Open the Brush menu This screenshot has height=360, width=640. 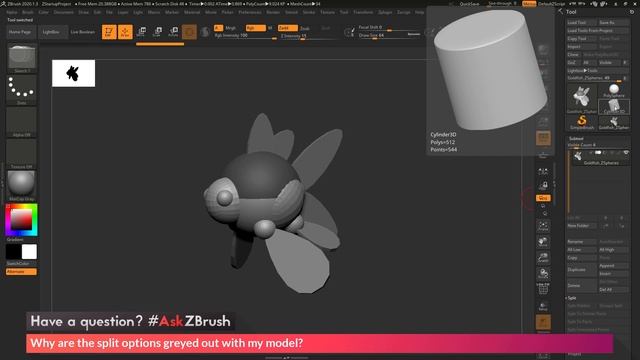tap(28, 12)
